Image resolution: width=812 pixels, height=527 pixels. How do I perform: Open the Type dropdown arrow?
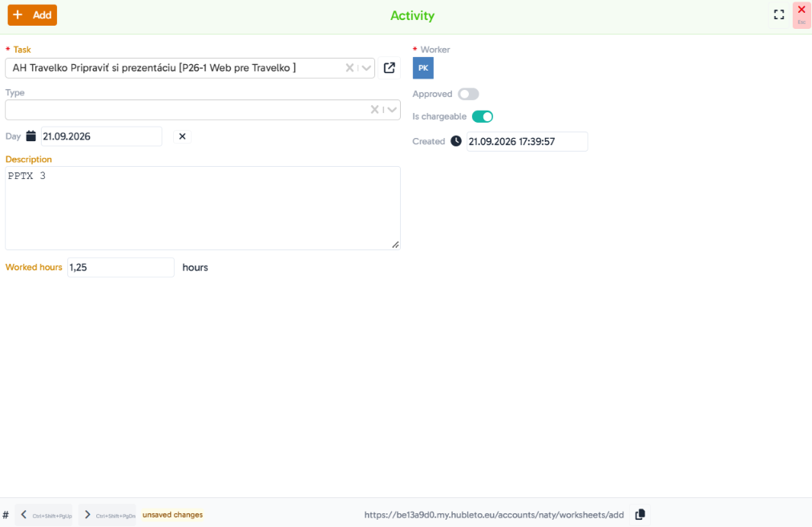(392, 110)
